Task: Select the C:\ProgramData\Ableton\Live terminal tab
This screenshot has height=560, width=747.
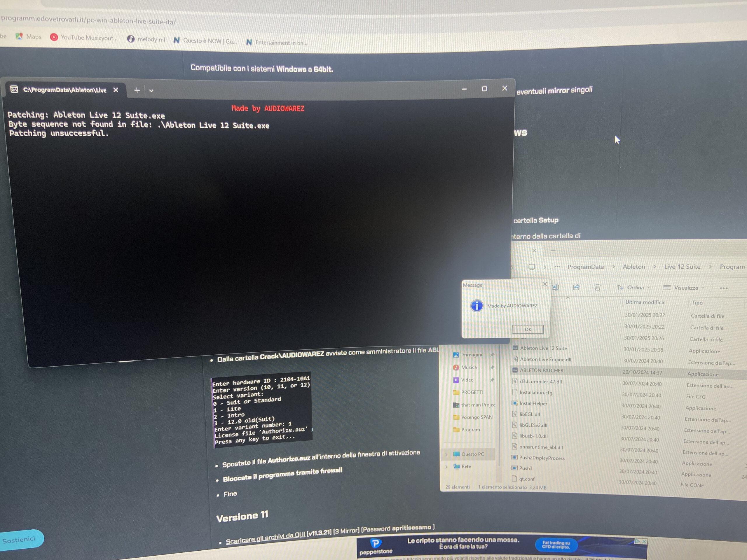Action: tap(64, 90)
